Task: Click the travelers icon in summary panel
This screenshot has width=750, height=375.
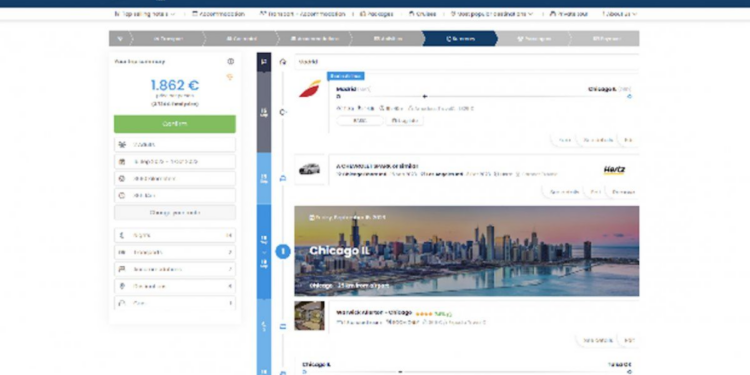Action: point(122,144)
